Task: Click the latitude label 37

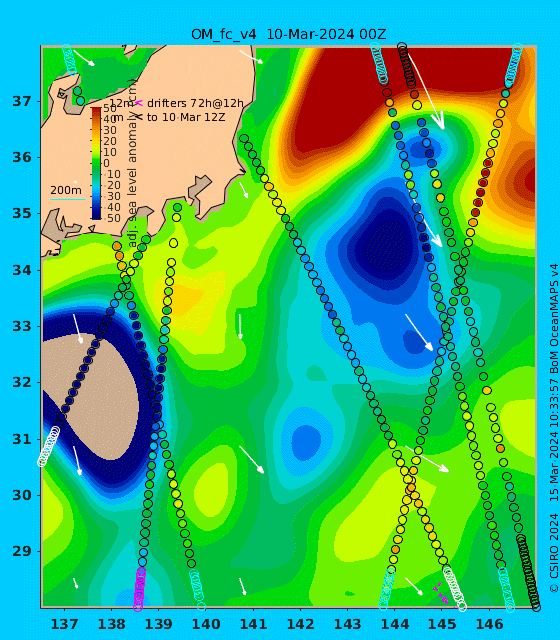Action: coord(22,101)
